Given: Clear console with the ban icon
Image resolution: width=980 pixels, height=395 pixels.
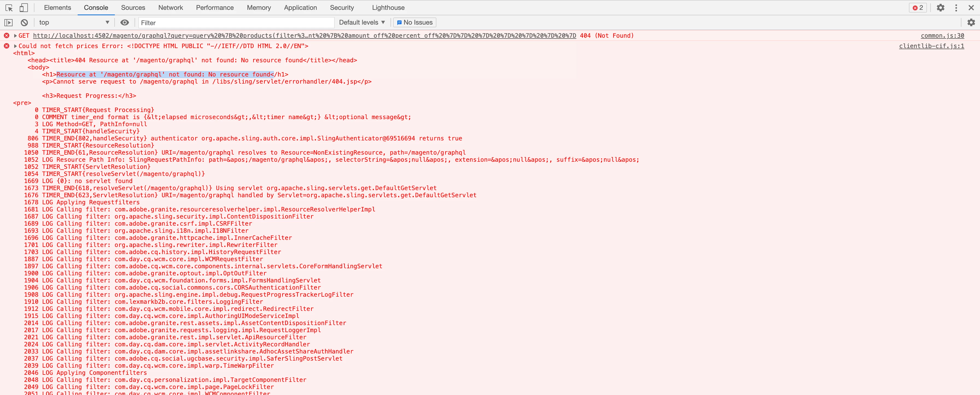Looking at the screenshot, I should (24, 22).
